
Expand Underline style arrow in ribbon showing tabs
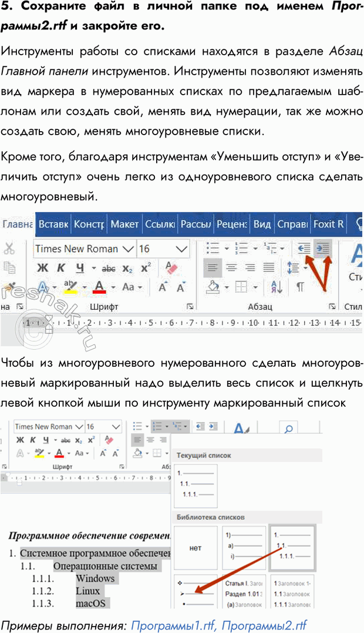coord(93,268)
